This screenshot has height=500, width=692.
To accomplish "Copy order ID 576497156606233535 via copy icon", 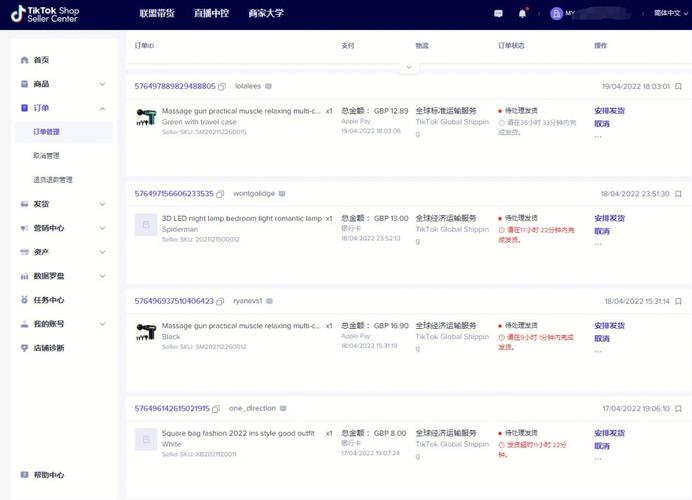I will tap(221, 194).
